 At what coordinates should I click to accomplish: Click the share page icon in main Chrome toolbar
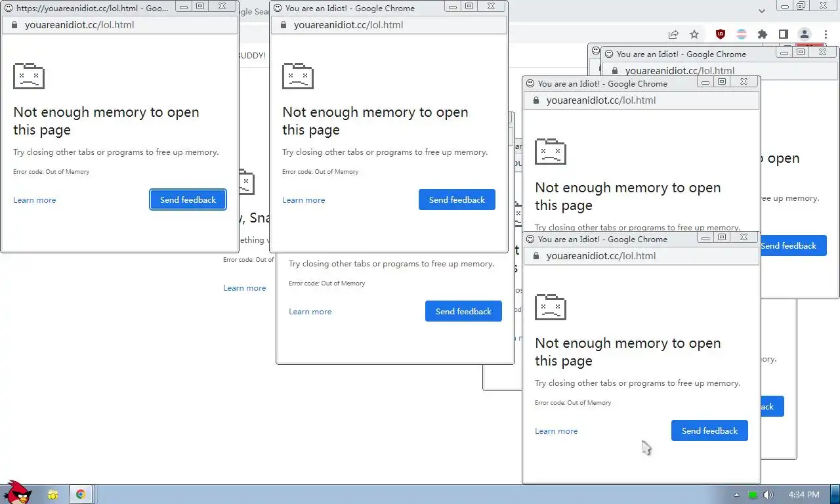[673, 34]
